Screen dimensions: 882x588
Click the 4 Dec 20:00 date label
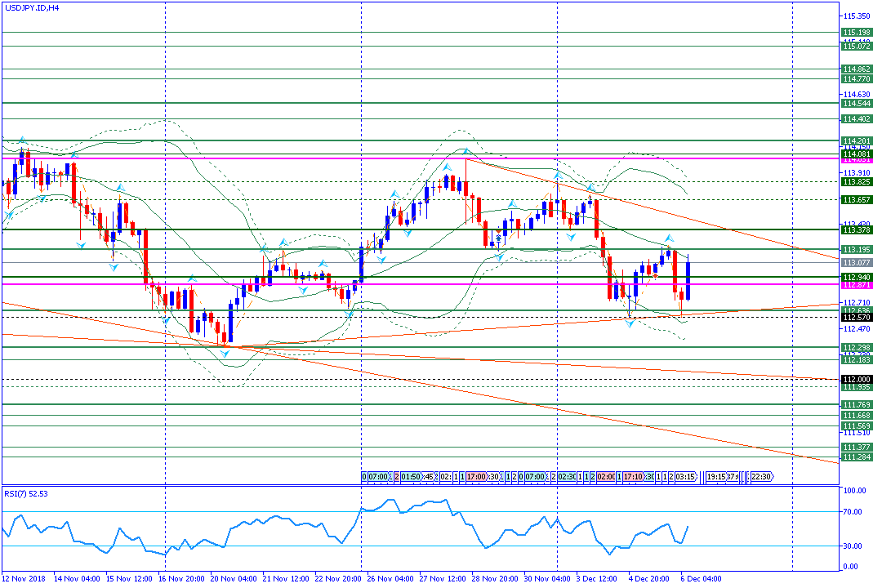(648, 578)
